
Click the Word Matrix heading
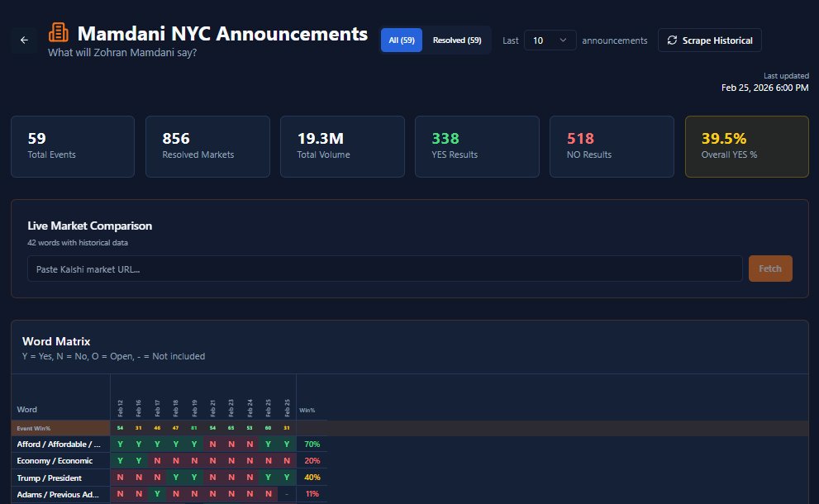pyautogui.click(x=56, y=341)
